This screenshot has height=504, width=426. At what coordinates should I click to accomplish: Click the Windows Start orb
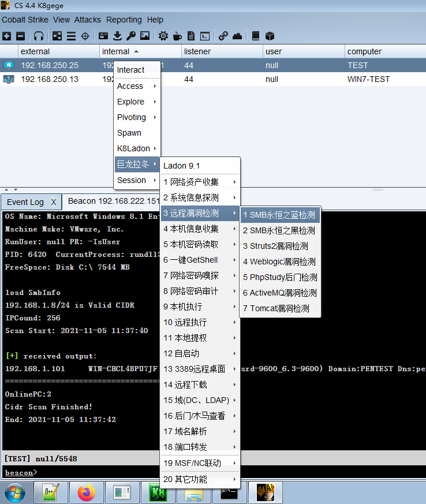pos(15,493)
